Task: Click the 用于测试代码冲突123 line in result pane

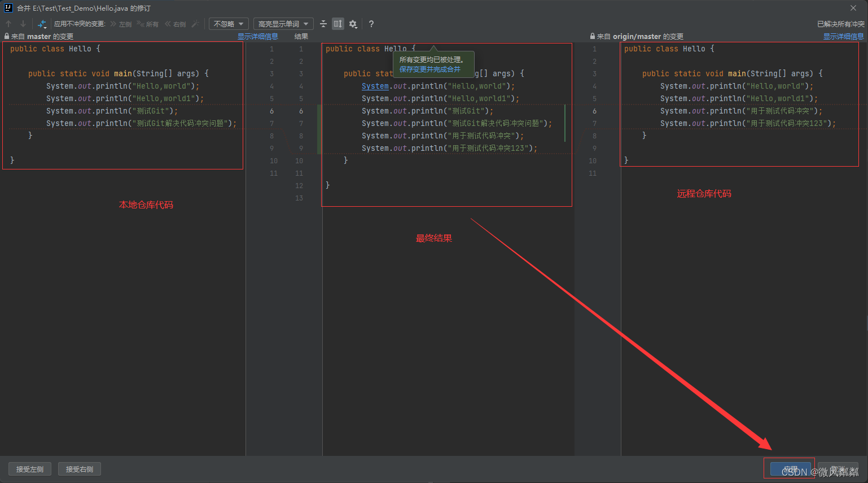Action: pos(449,148)
